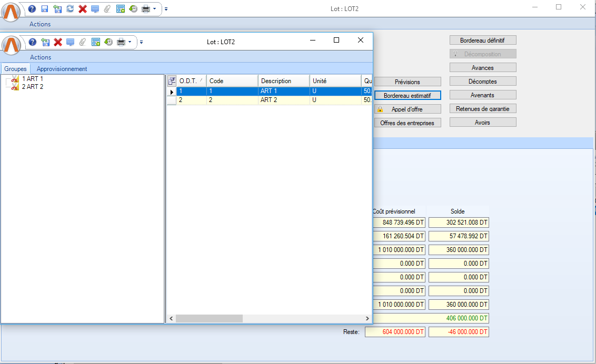This screenshot has width=596, height=364.
Task: Click the history clock icon in inner Lot window
Action: (x=108, y=42)
